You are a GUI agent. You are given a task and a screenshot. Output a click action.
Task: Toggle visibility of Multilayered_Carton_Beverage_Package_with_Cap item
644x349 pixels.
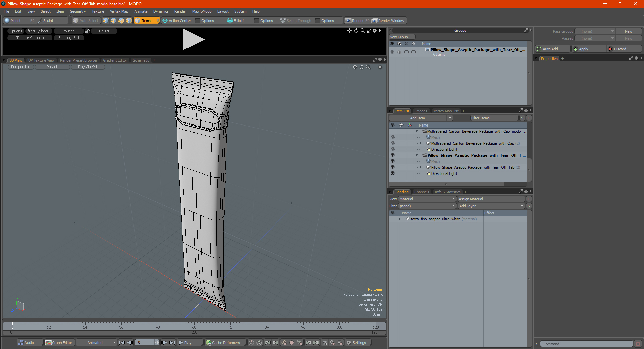392,143
